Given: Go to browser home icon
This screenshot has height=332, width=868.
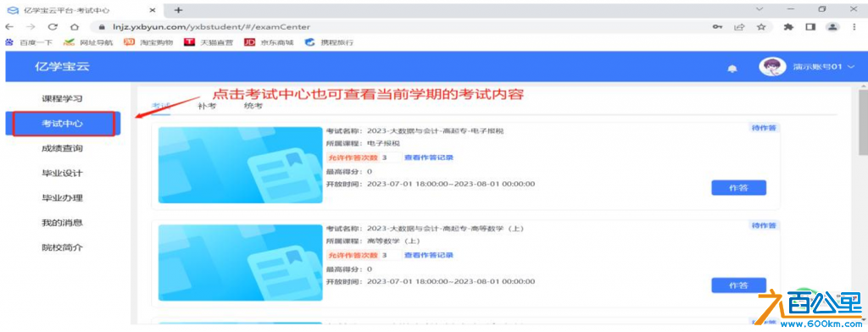Looking at the screenshot, I should [x=75, y=26].
